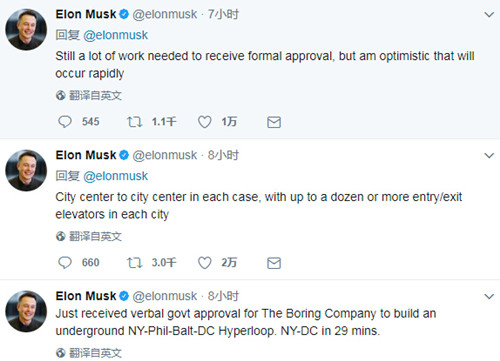Screen dimensions: 500x361
Task: Reply to the 'City center' tweet
Action: coord(65,263)
